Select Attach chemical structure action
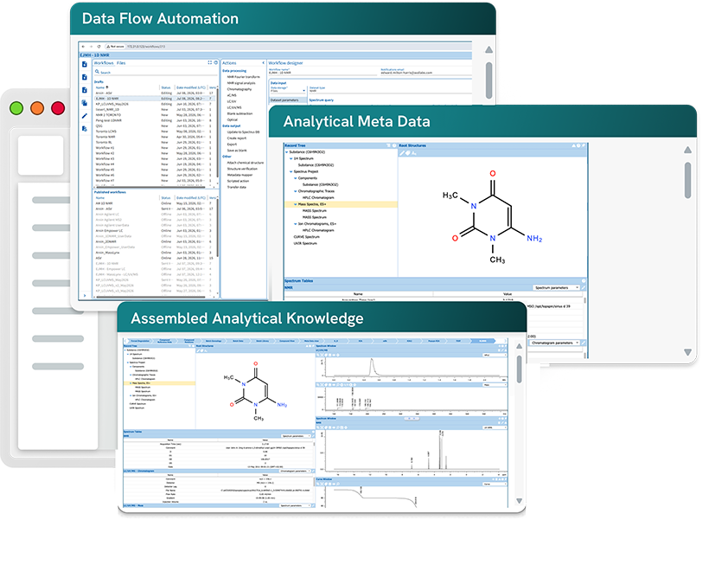This screenshot has height=565, width=728. [246, 163]
